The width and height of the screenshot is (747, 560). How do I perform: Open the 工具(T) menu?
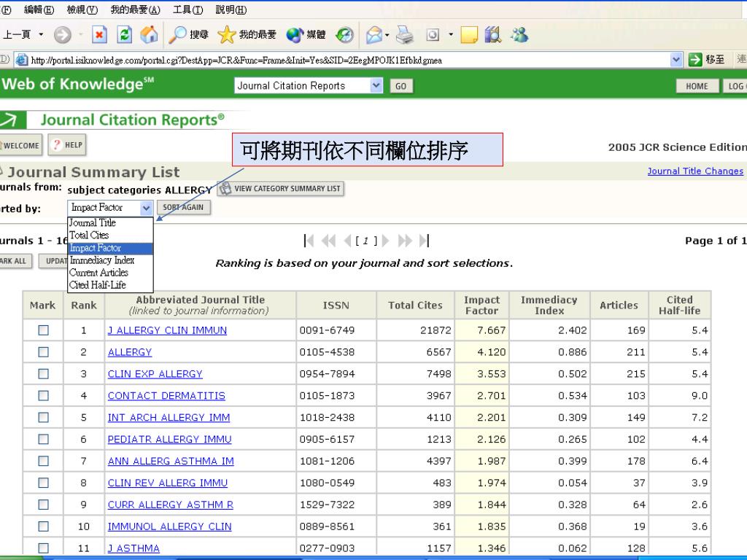(x=187, y=9)
